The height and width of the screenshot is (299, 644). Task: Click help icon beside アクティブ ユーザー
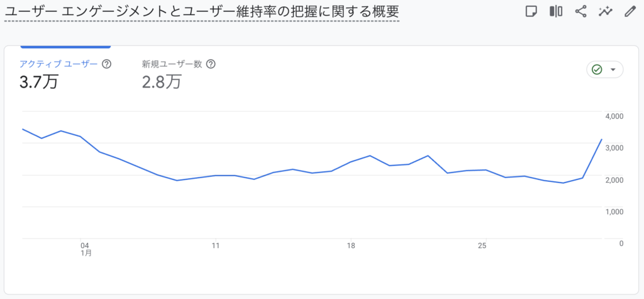107,64
